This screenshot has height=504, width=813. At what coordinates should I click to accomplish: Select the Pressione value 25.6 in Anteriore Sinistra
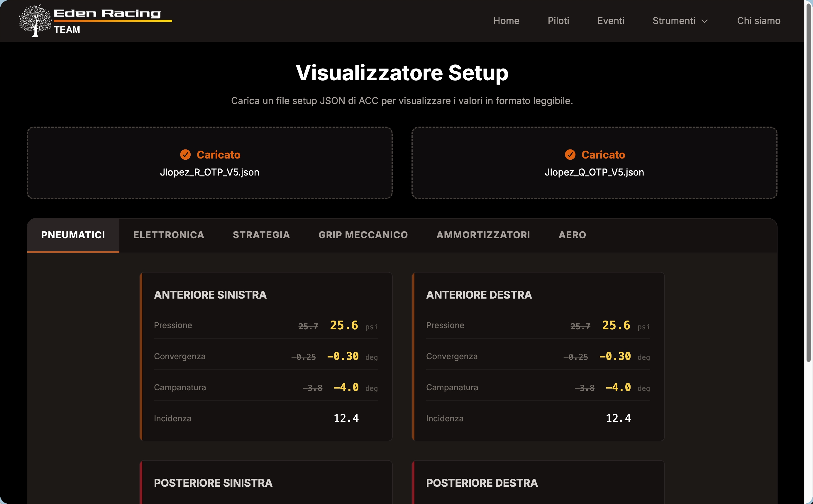[344, 325]
